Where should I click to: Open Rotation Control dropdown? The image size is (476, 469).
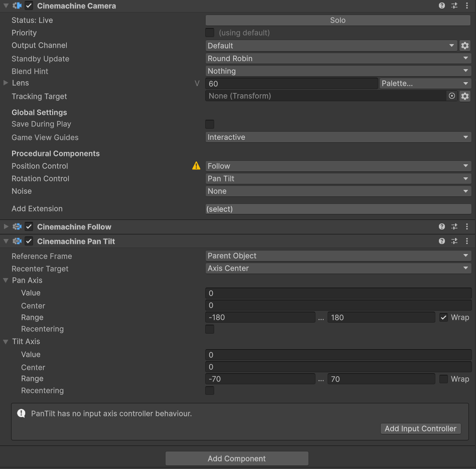[338, 178]
